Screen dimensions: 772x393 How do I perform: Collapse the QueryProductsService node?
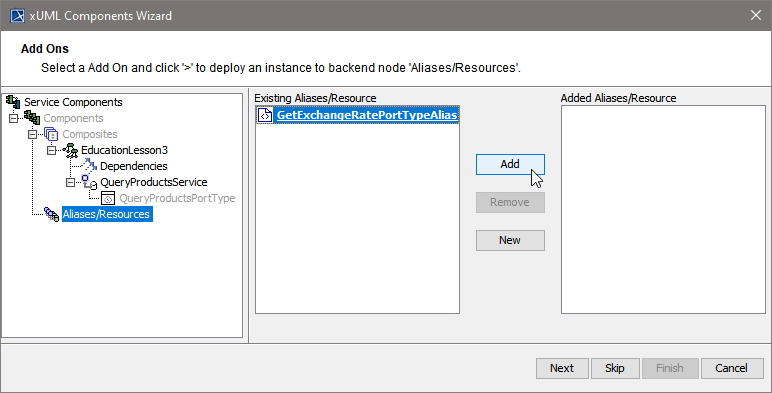tap(70, 182)
